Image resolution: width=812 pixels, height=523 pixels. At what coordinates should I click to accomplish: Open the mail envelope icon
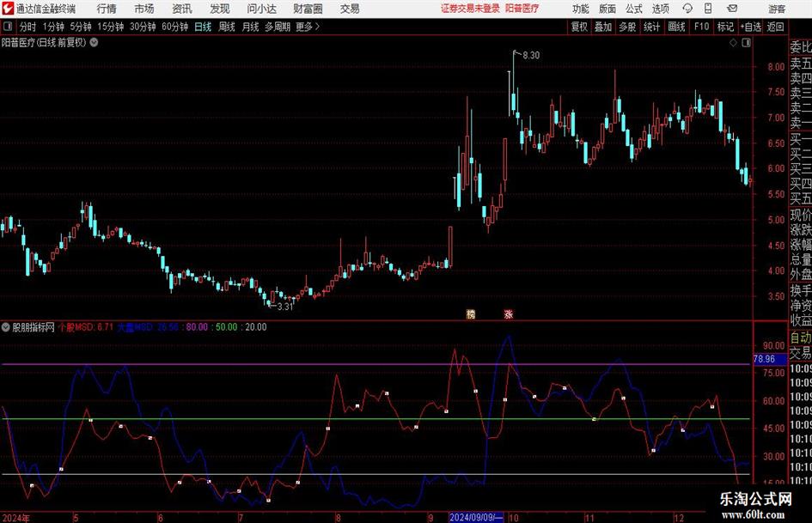point(732,9)
